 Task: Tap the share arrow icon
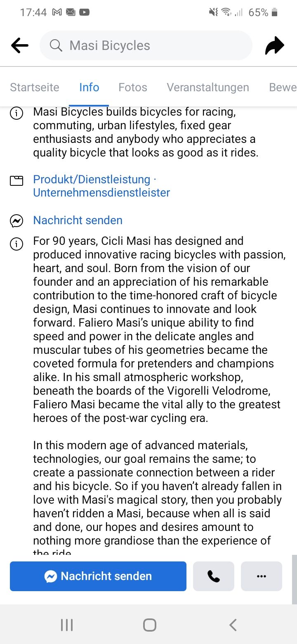click(275, 45)
